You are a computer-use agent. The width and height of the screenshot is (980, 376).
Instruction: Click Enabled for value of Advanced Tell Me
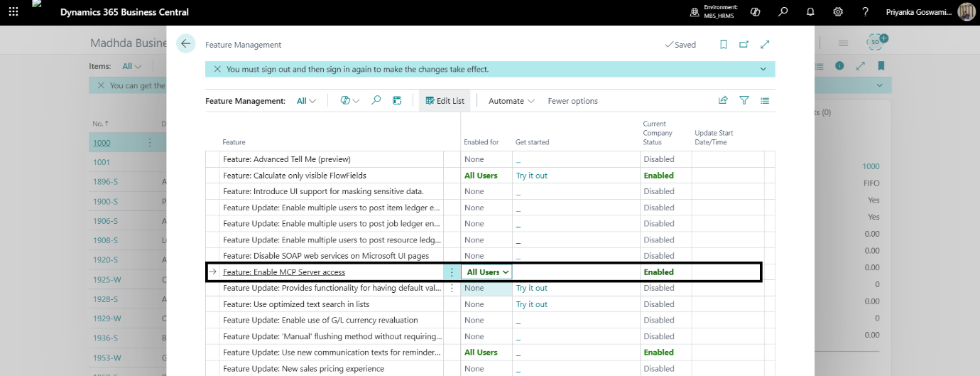pyautogui.click(x=474, y=159)
